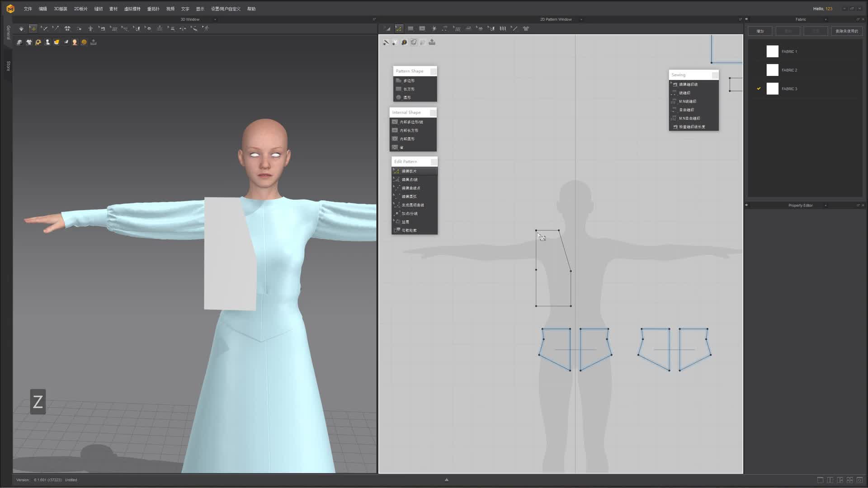Select 线缝纫 tool in Sewing panel
Screen dimensions: 868x488
[684, 93]
